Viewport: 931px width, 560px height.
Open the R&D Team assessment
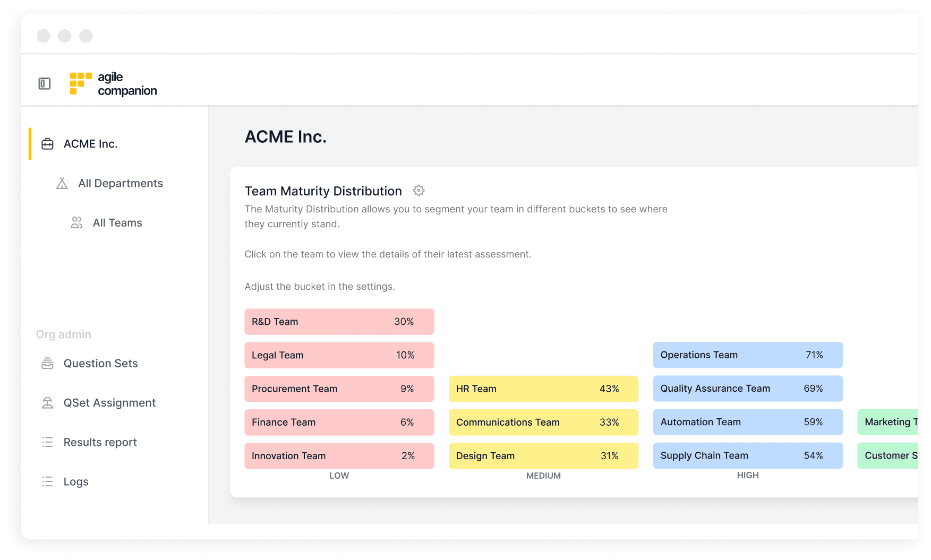coord(339,322)
